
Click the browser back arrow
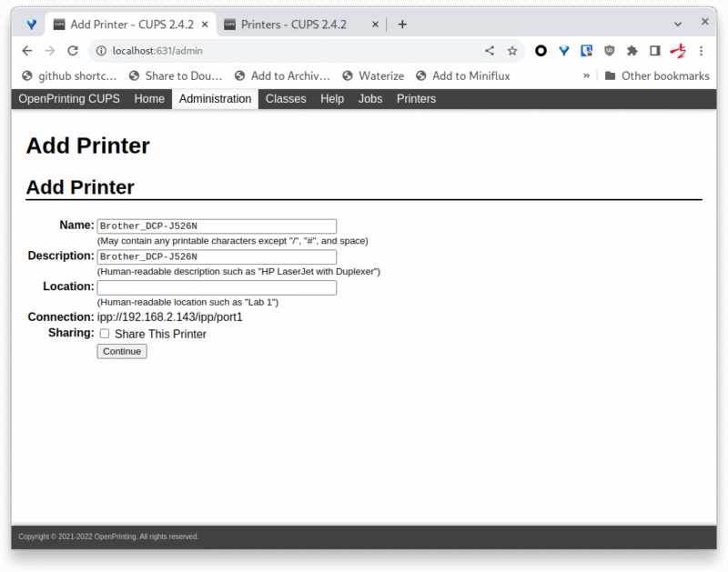[27, 51]
